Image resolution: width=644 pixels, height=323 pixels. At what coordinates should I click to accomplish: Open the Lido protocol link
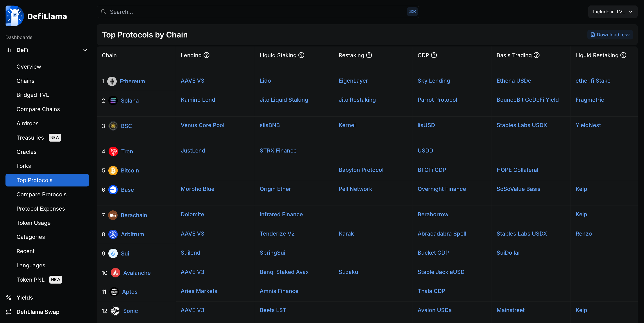point(265,81)
